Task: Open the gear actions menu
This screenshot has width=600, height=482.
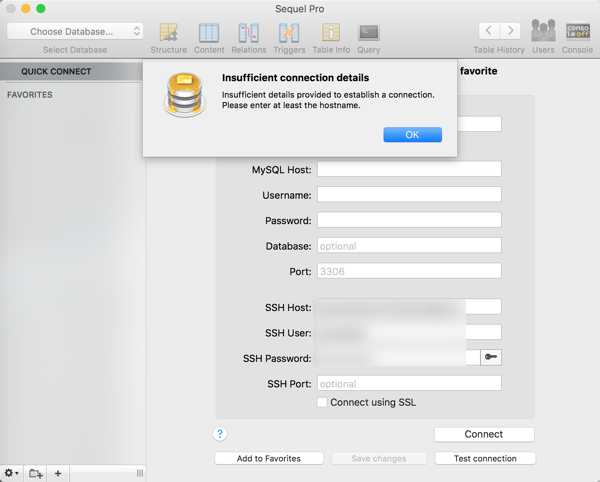Action: (11, 473)
